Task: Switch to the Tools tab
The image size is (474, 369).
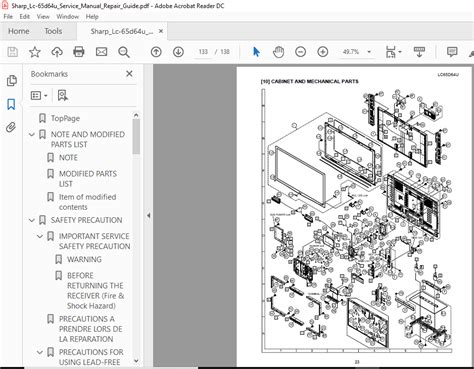Action: pos(53,31)
